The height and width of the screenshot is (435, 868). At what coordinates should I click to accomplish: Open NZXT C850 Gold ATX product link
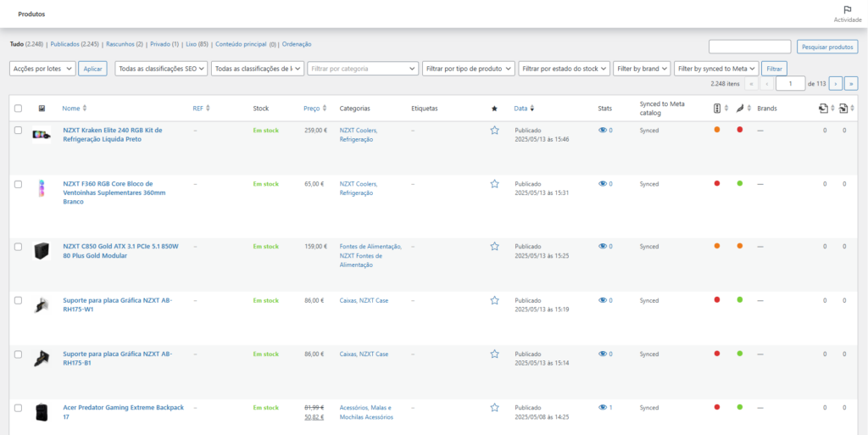click(120, 251)
